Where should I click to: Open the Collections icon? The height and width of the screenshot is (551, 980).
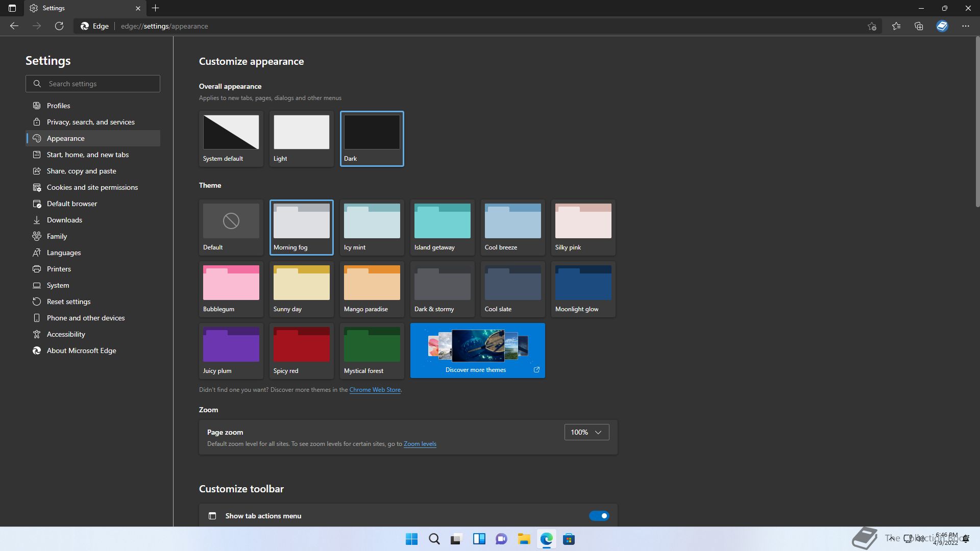(x=919, y=26)
